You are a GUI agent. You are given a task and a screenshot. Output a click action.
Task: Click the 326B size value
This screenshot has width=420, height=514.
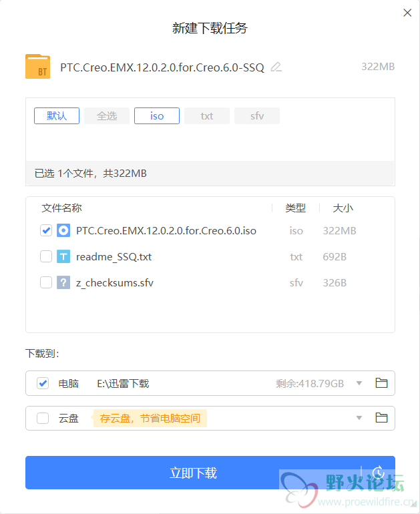tap(335, 282)
